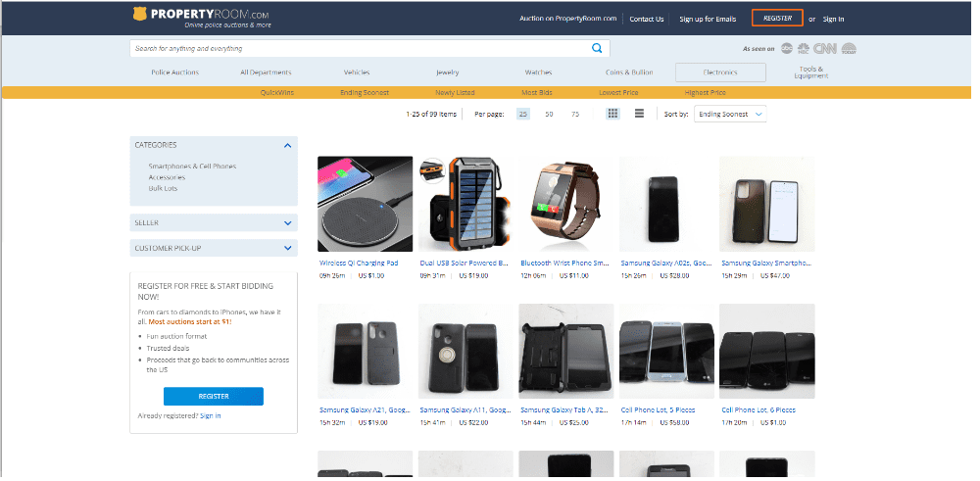This screenshot has height=481, width=980.
Task: Open the Watches menu
Action: pos(538,72)
